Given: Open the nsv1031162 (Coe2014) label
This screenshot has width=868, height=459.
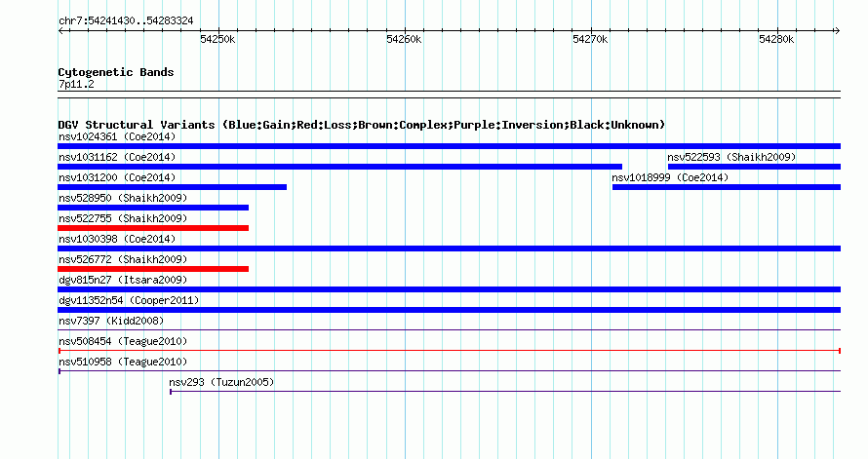Looking at the screenshot, I should pos(117,157).
